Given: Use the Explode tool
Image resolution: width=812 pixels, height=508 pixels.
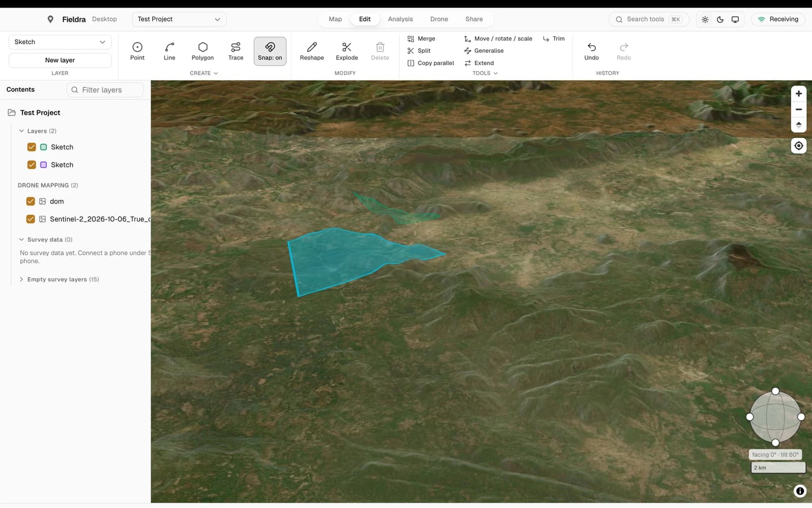Looking at the screenshot, I should [347, 51].
